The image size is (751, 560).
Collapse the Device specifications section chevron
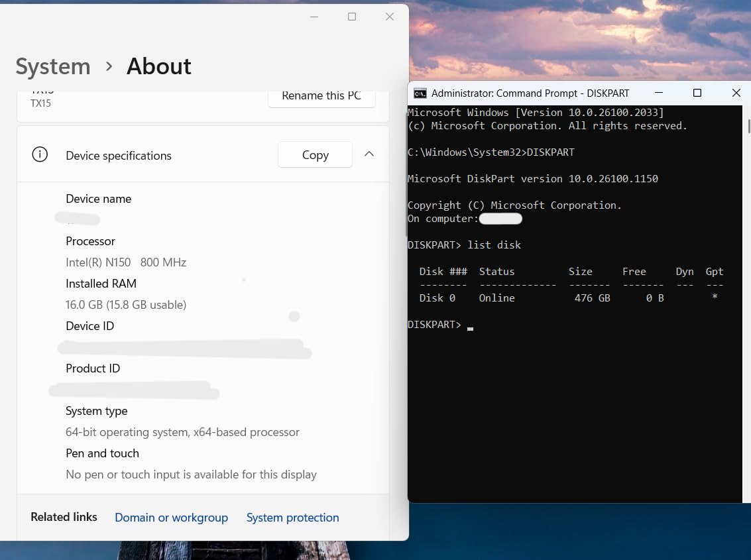369,154
